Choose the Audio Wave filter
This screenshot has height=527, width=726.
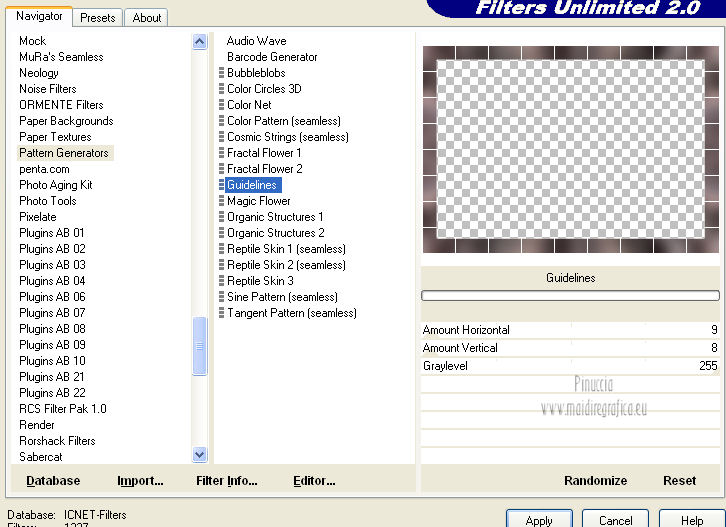[x=257, y=41]
